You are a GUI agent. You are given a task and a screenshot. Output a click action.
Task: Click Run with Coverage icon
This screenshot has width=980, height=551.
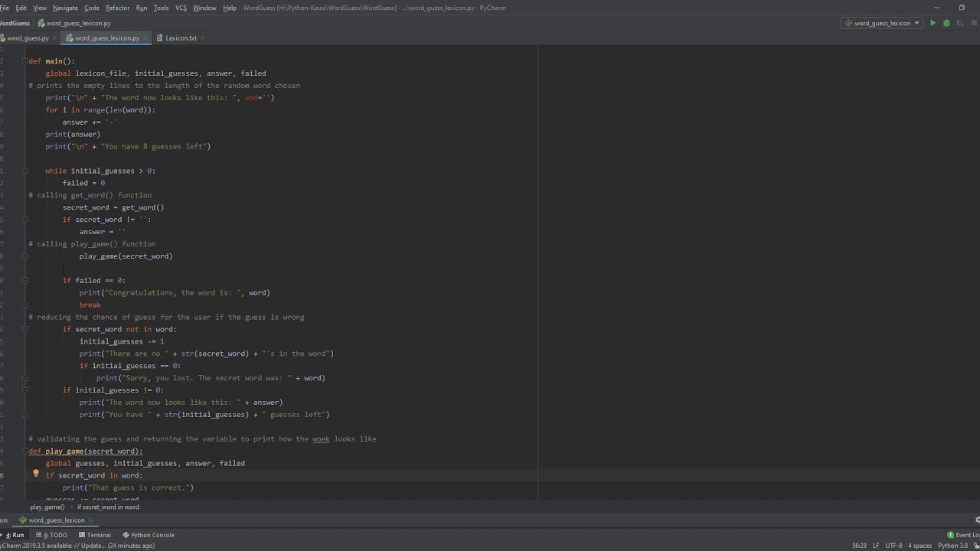point(959,23)
